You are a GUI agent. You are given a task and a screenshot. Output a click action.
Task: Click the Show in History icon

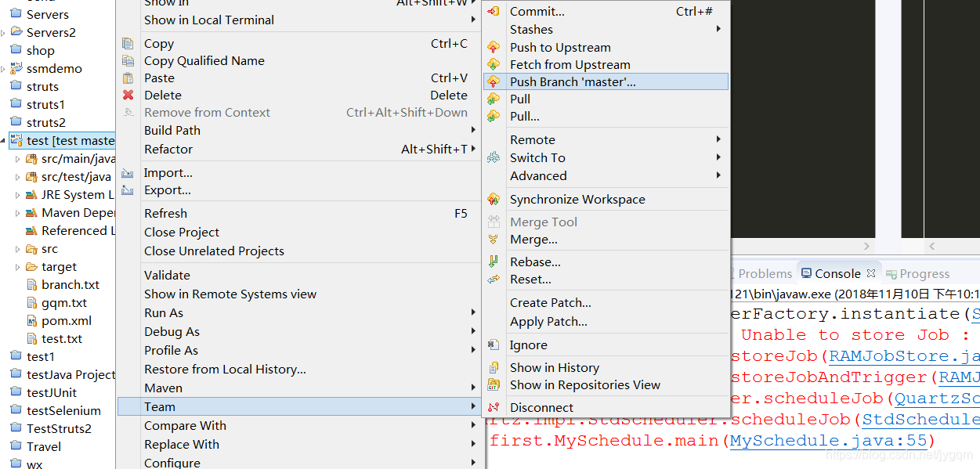[494, 367]
